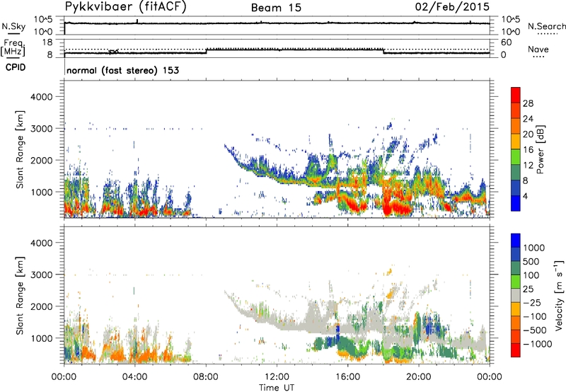Click the "CPID" row label
Screen dimensions: 566x392
(16, 67)
